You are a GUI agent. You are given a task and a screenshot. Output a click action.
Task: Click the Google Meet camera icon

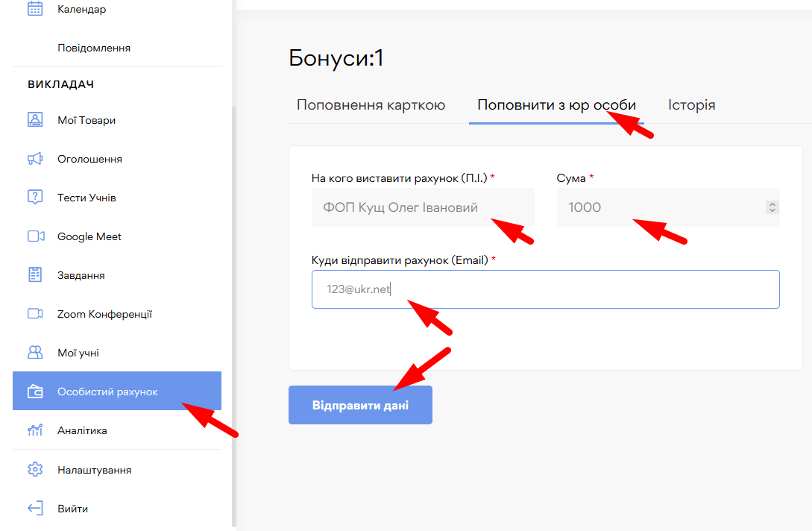36,236
